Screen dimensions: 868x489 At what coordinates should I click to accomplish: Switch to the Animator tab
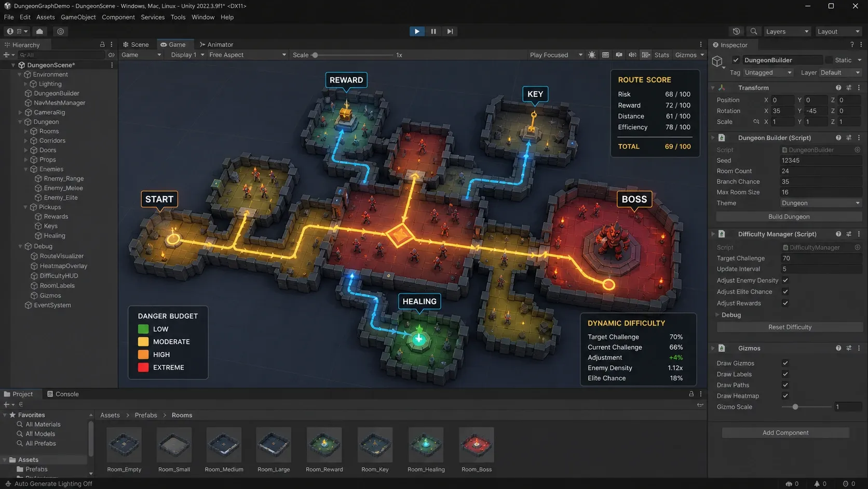point(216,45)
